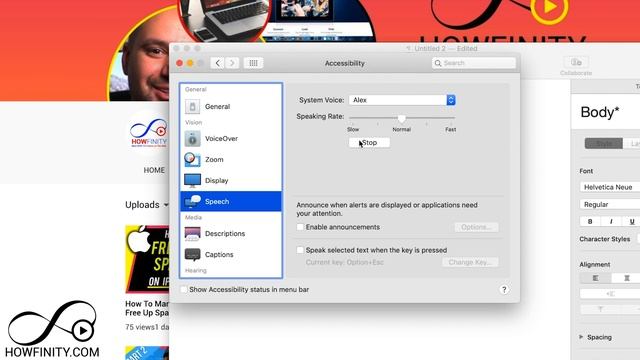Open Accessibility help question mark
The image size is (640, 360).
(504, 289)
